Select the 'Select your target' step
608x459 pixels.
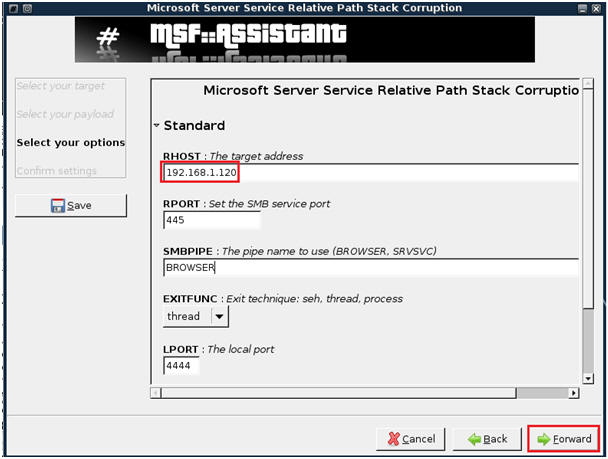(x=60, y=86)
